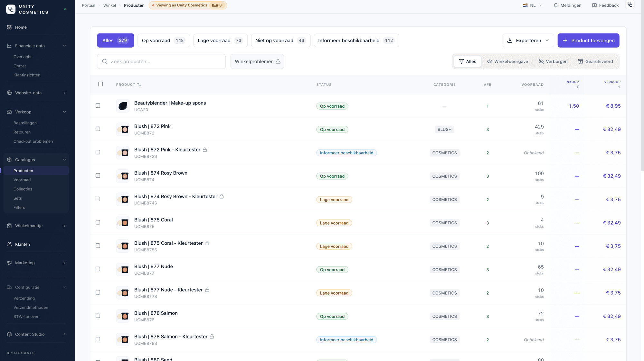Click the Verkoop inbox icon

[x=9, y=112]
